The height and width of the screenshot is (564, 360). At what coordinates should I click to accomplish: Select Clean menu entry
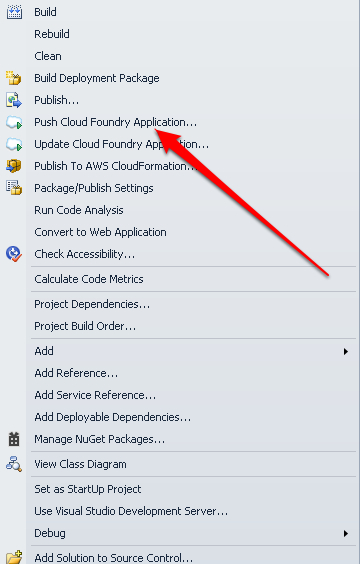coord(48,56)
